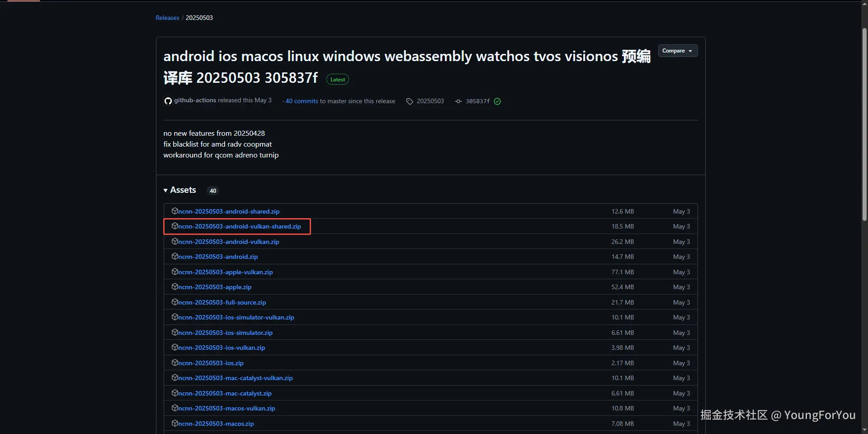Image resolution: width=868 pixels, height=434 pixels.
Task: Download ncnn-20250503-apple.zip
Action: [x=215, y=287]
